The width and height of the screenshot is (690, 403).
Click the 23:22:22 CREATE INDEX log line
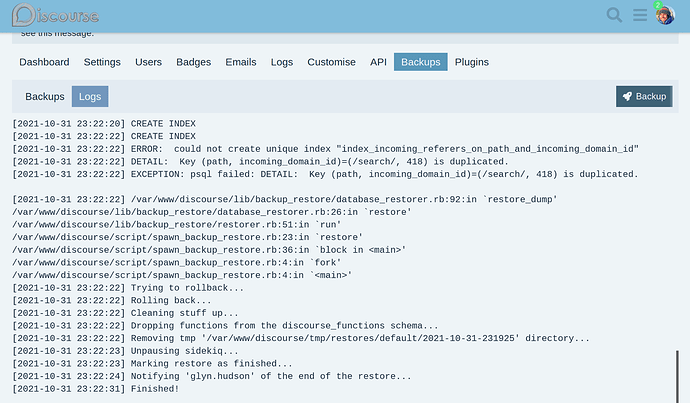[104, 137]
